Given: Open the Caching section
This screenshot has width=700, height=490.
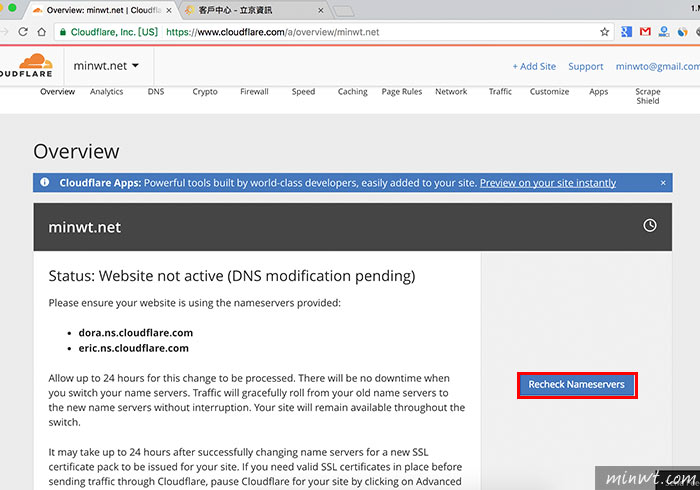Looking at the screenshot, I should [352, 91].
